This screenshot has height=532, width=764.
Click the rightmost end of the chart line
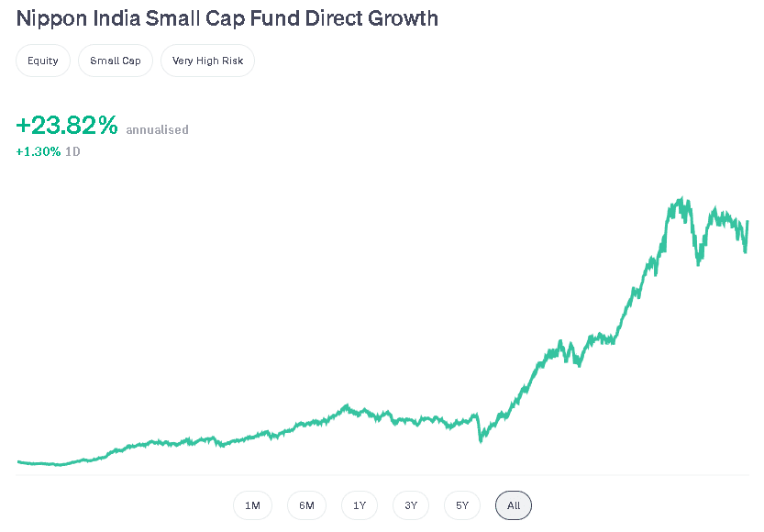pyautogui.click(x=747, y=221)
